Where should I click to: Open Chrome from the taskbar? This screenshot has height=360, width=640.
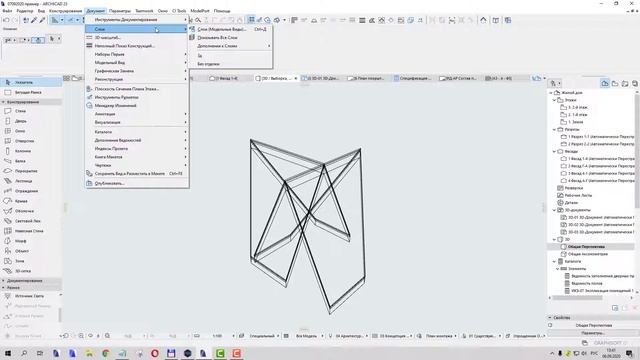click(x=105, y=353)
